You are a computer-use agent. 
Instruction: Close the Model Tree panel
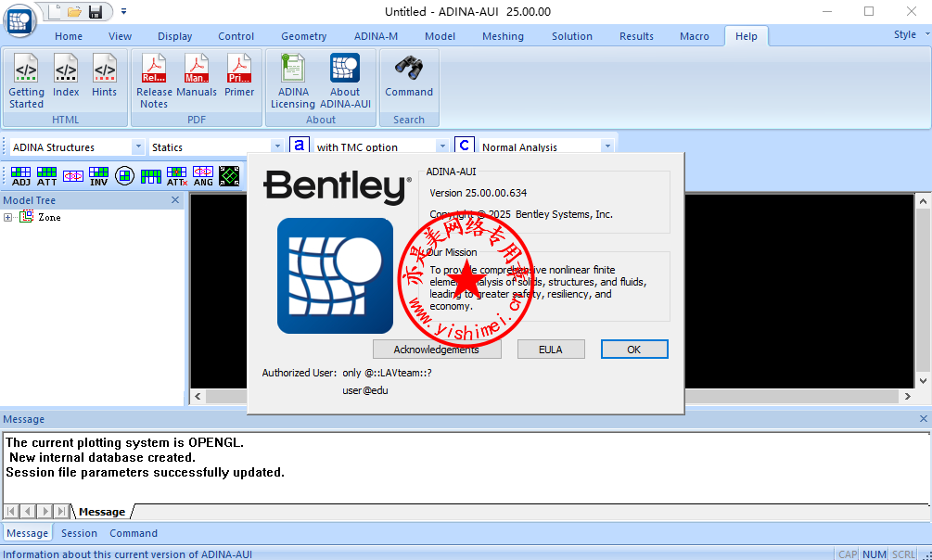[x=175, y=200]
